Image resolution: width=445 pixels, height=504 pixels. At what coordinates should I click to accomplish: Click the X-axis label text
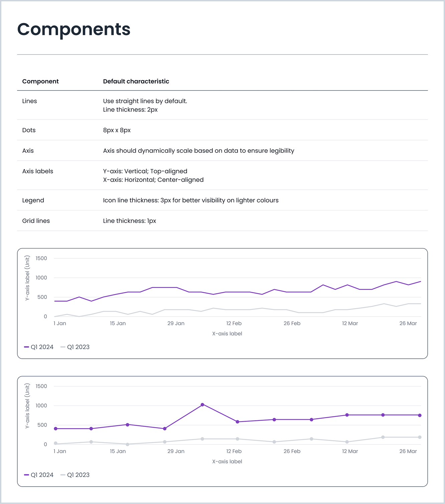click(227, 333)
